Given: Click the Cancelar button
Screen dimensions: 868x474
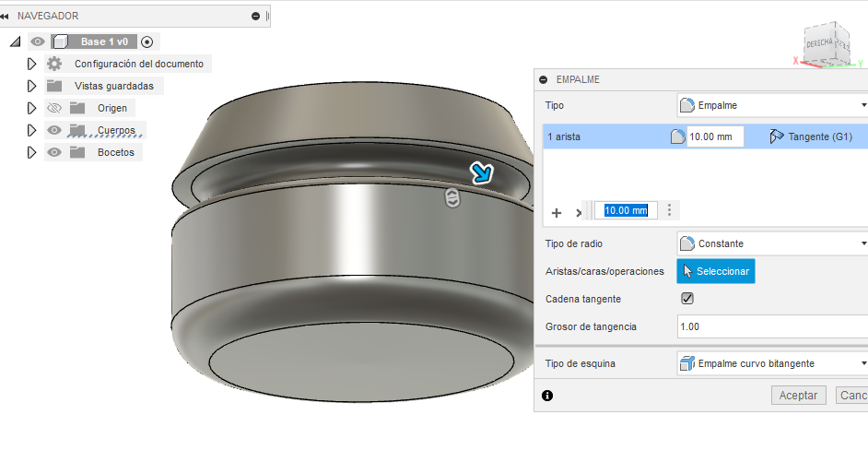Looking at the screenshot, I should point(852,396).
